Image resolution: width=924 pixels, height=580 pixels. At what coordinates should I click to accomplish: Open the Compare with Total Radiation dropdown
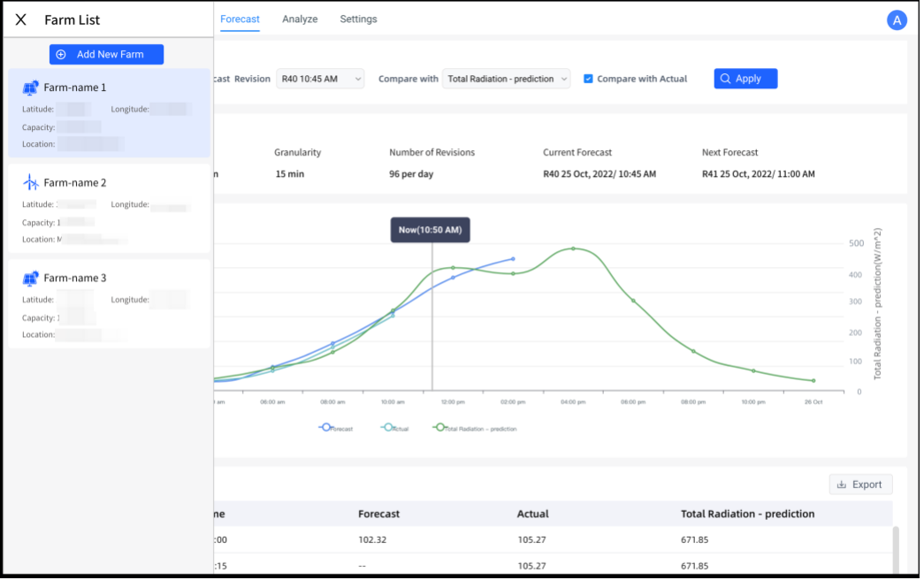coord(506,79)
